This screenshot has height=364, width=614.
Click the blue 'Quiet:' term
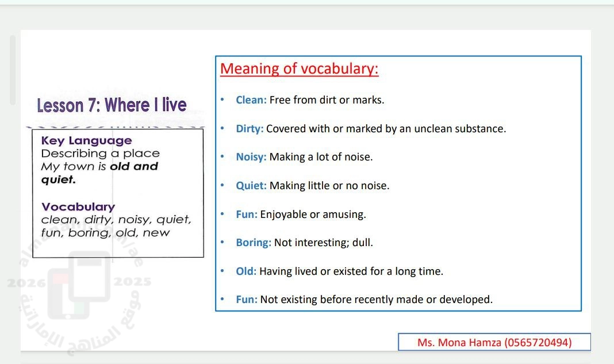click(x=251, y=186)
